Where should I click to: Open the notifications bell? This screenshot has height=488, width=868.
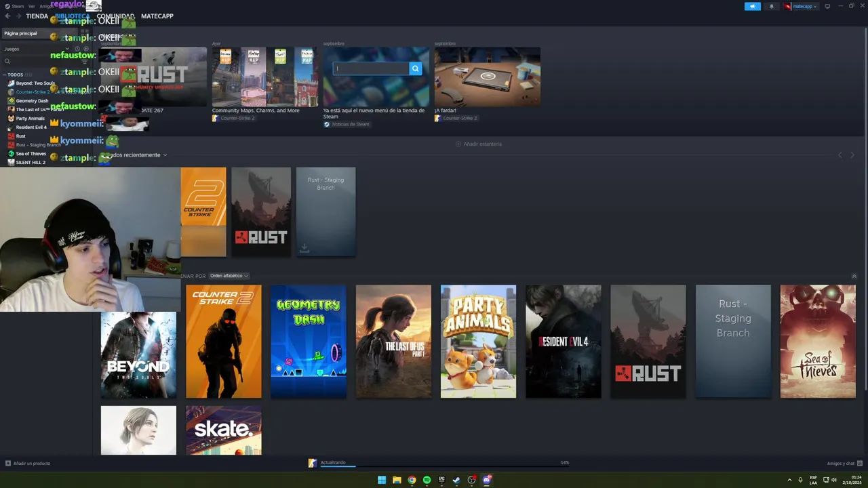pyautogui.click(x=771, y=6)
